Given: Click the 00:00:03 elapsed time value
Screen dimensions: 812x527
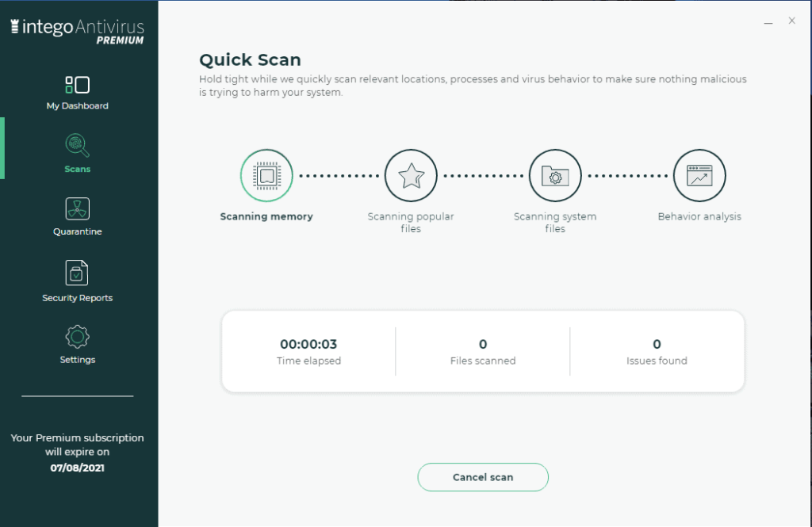Looking at the screenshot, I should 308,344.
